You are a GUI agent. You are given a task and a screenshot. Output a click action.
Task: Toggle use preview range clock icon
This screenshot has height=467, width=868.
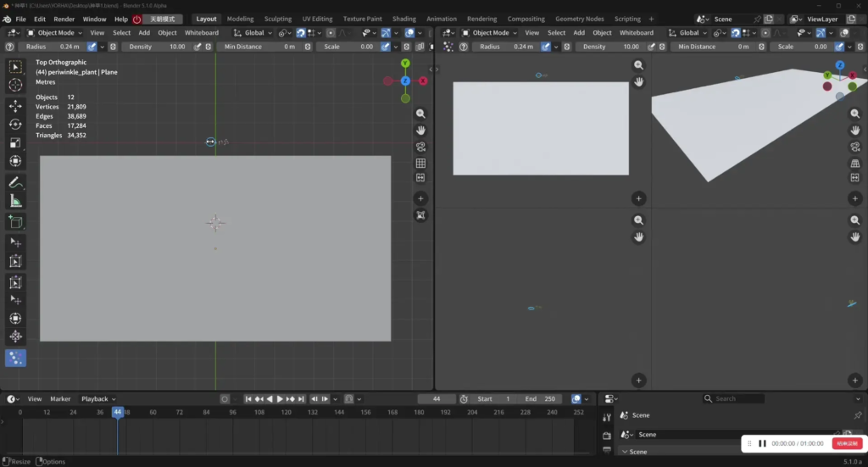coord(464,399)
